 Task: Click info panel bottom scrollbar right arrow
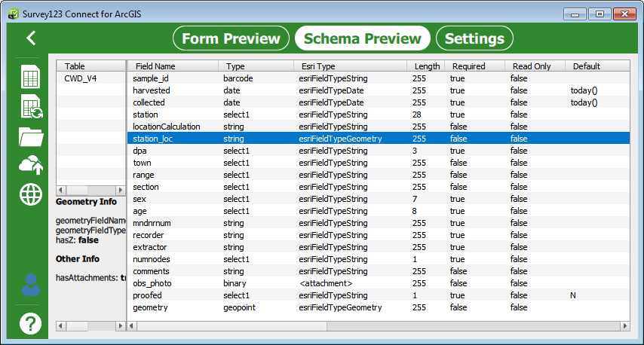(x=121, y=326)
